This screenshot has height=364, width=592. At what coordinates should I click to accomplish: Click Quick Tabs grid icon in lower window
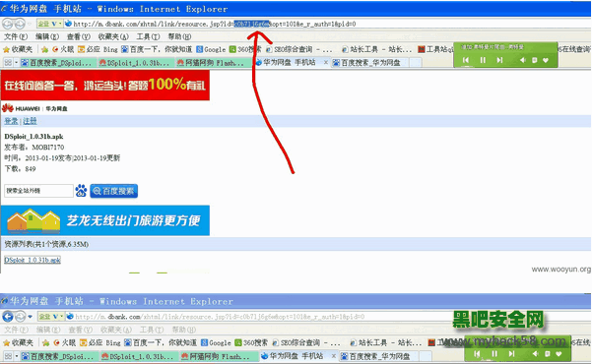[x=8, y=356]
